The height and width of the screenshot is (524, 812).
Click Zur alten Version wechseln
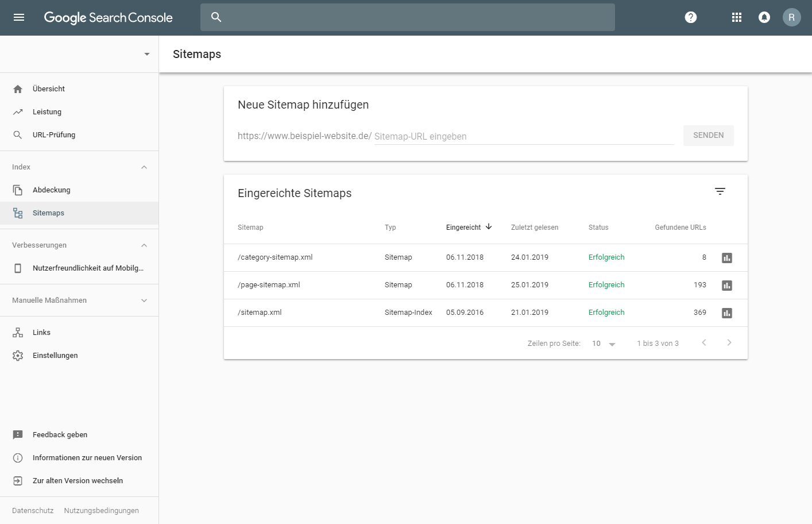pyautogui.click(x=79, y=481)
